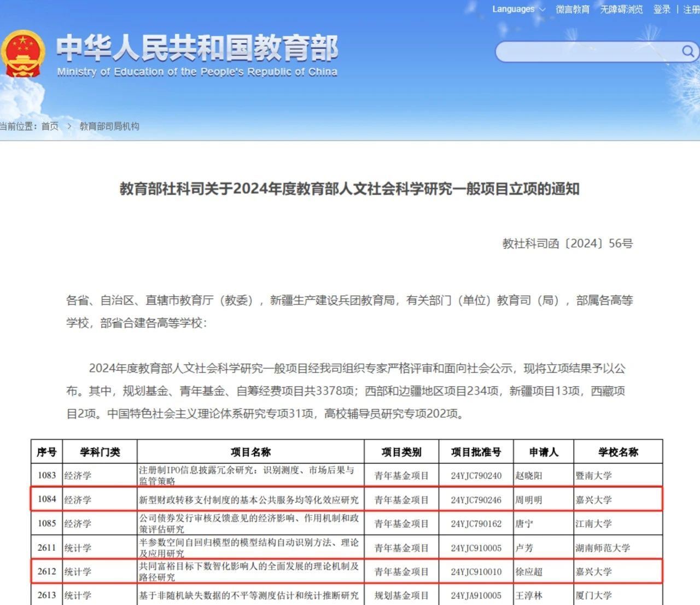
Task: Open the Languages dropdown
Action: click(x=518, y=9)
